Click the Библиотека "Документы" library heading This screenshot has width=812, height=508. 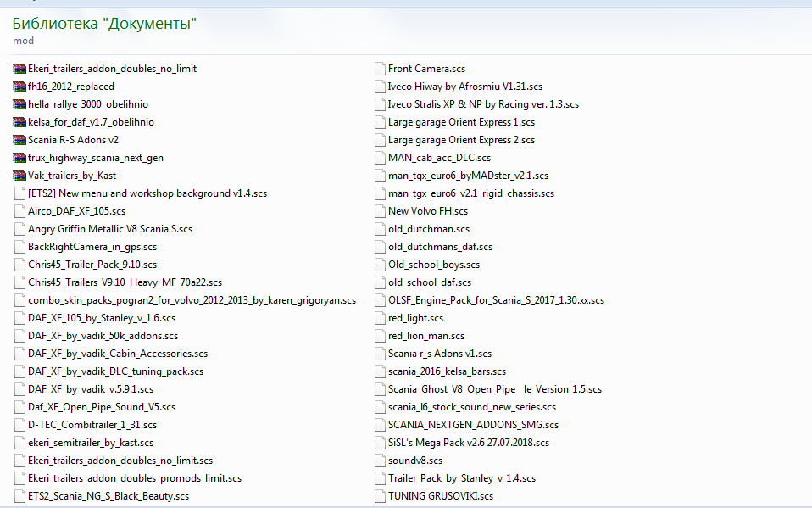tap(104, 24)
